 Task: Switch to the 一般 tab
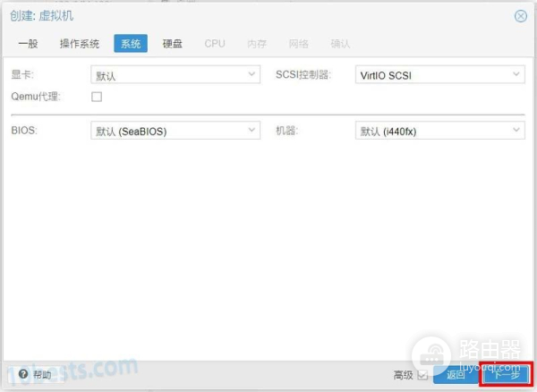28,44
